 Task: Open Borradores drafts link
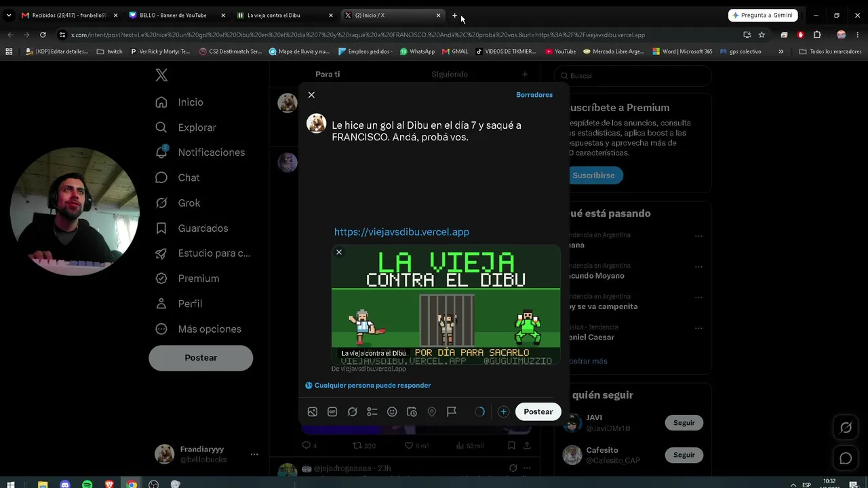534,95
